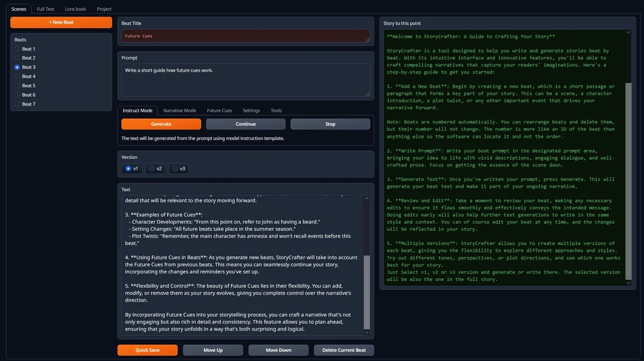Open the Future Cues tab
Viewport: 644px width, 361px height.
pyautogui.click(x=219, y=110)
